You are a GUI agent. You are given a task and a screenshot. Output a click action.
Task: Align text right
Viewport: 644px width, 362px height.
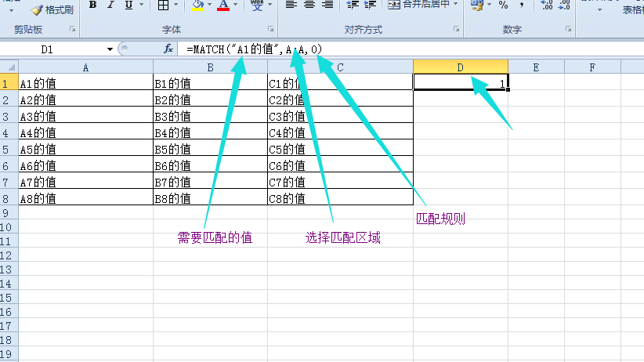327,5
